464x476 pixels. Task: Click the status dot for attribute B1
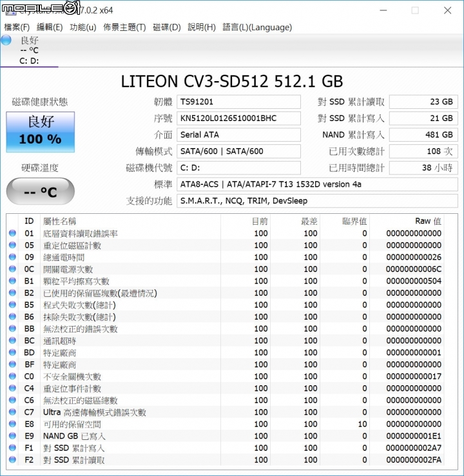(x=12, y=281)
